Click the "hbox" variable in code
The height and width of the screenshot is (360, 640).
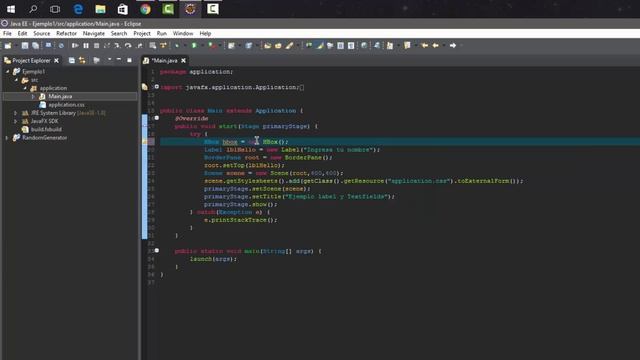[x=230, y=142]
